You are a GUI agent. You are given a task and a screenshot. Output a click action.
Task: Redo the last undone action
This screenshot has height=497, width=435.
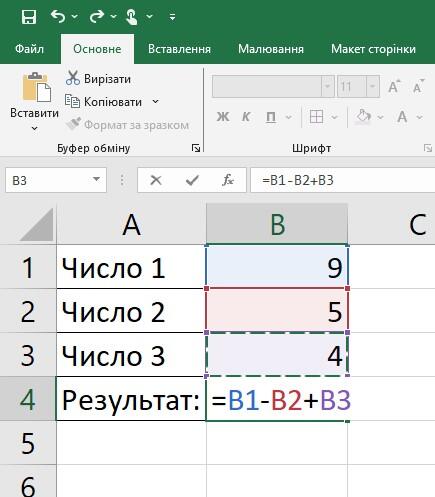tap(97, 16)
